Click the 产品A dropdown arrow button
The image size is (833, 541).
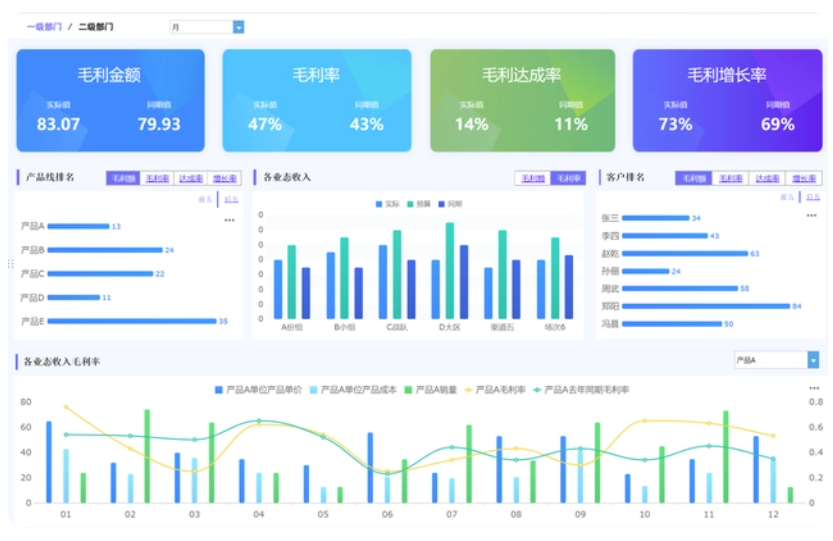(x=813, y=360)
